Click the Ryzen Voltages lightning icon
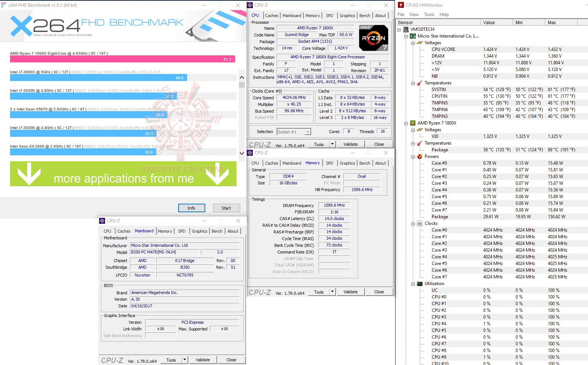Viewport: 588px width, 365px height. (420, 130)
